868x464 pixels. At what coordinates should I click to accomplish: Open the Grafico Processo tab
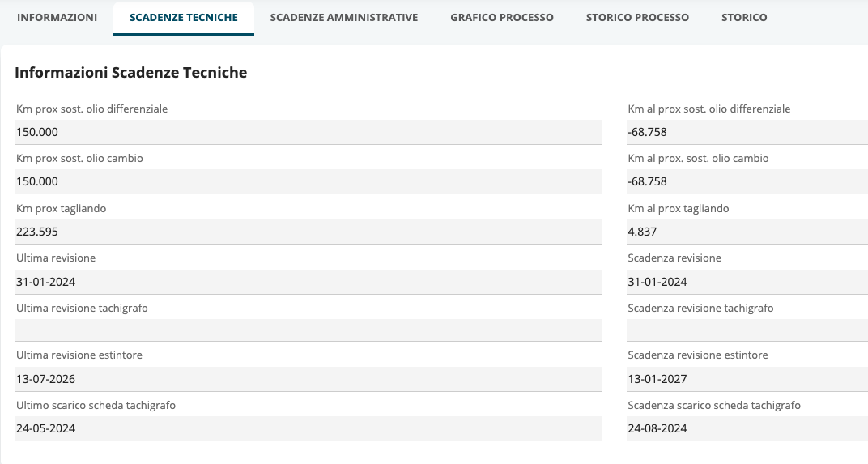501,17
